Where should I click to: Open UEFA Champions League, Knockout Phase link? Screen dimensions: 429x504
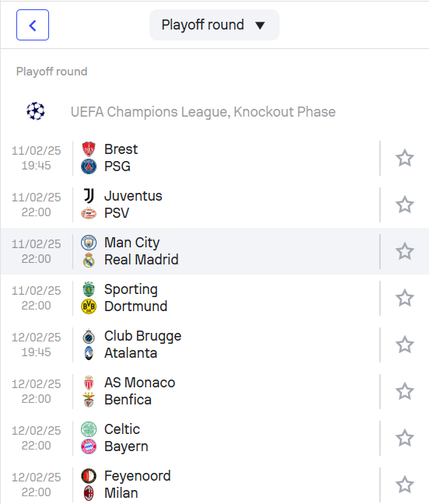coord(203,112)
